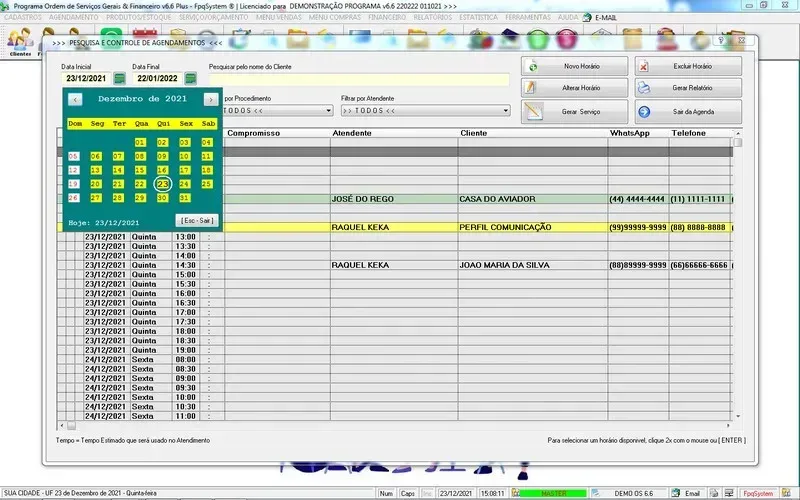Open the Data Inicial calendar picker icon

[x=119, y=78]
